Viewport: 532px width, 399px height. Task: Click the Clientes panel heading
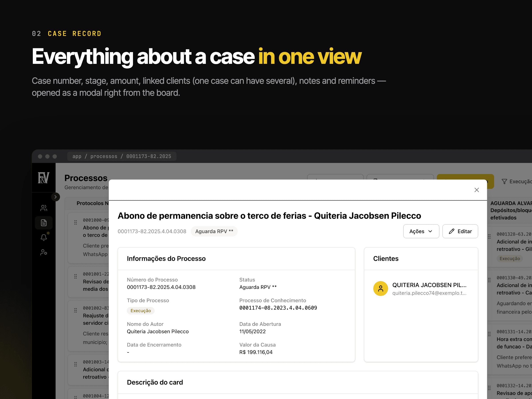coord(385,258)
